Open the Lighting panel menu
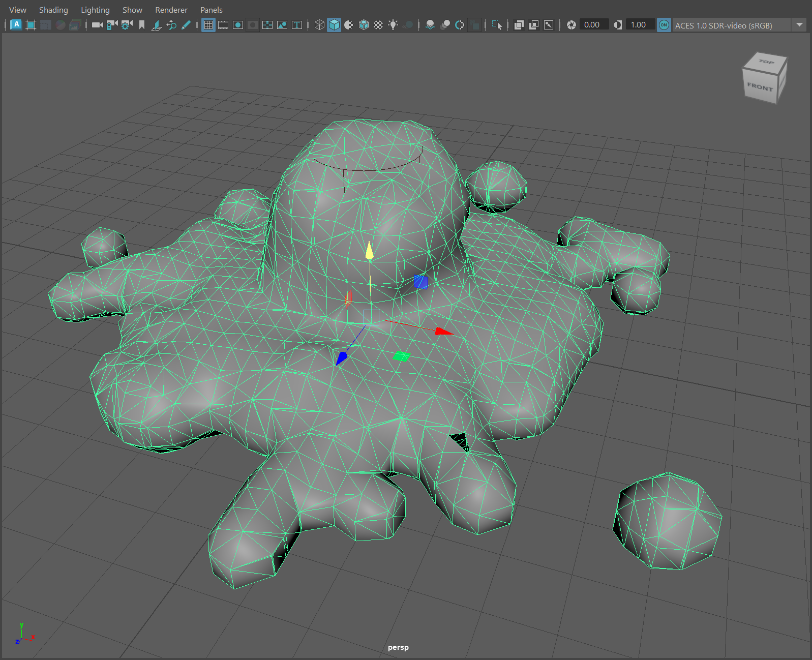Viewport: 812px width, 660px height. [x=95, y=10]
